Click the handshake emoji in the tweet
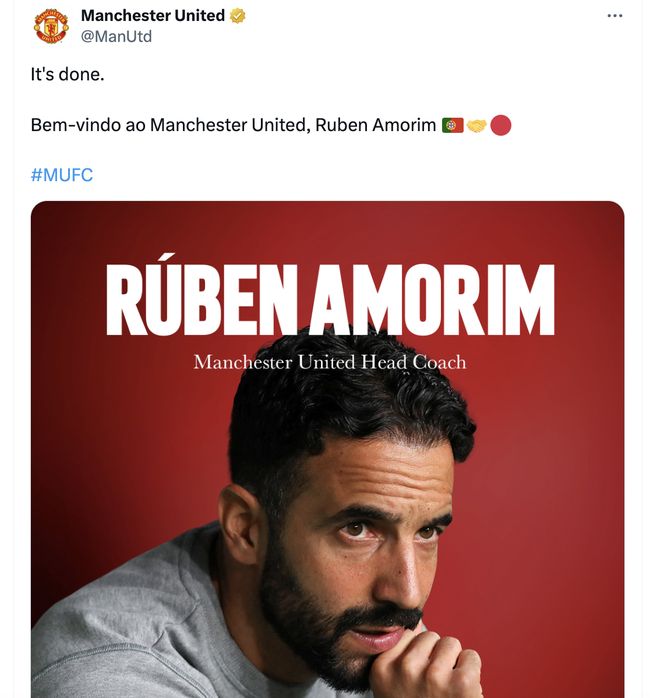The height and width of the screenshot is (698, 650). 476,126
